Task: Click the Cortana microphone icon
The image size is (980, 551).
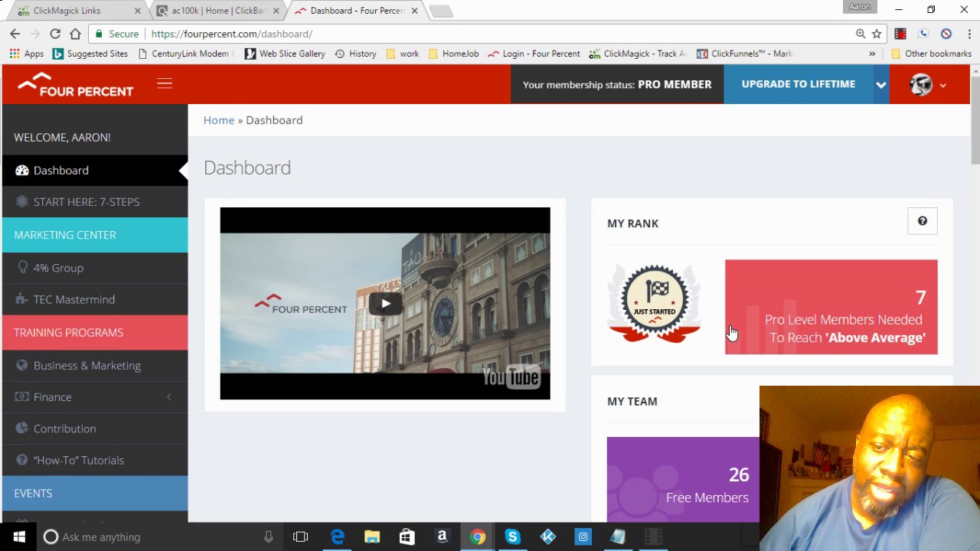Action: pos(269,537)
